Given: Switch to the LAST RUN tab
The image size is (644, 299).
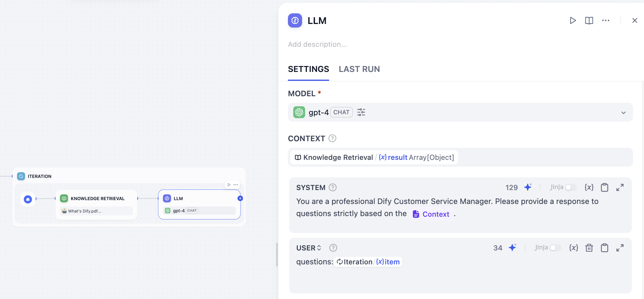Looking at the screenshot, I should (359, 69).
